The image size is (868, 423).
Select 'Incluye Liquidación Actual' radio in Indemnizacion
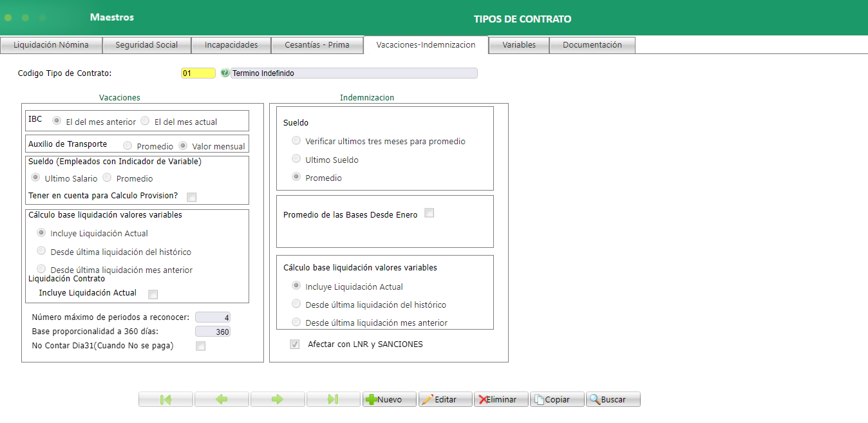click(x=296, y=286)
